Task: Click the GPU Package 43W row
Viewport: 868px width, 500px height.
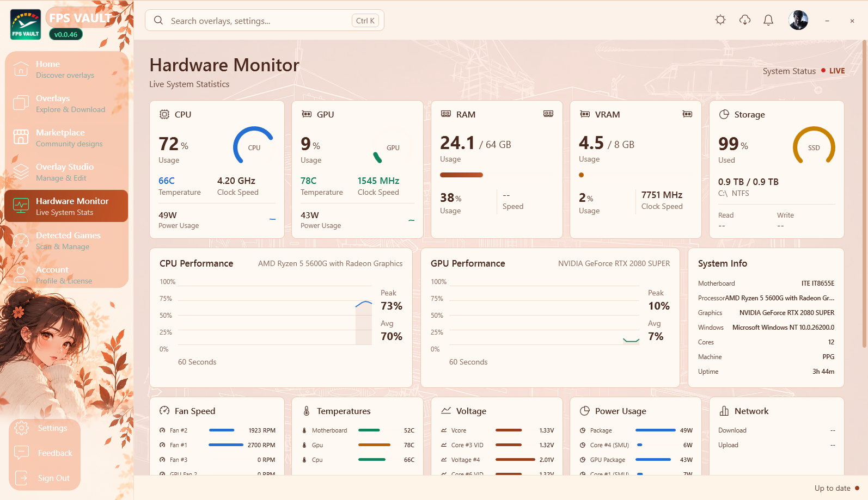Action: click(636, 460)
